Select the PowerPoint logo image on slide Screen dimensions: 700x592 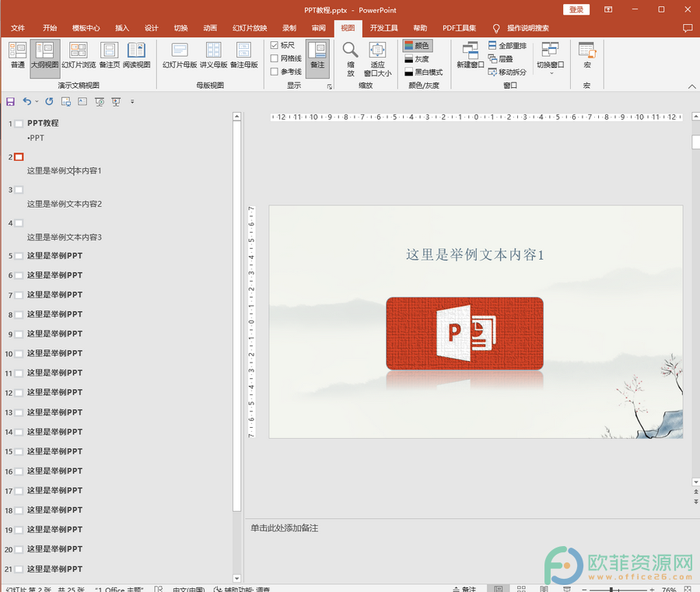(465, 334)
